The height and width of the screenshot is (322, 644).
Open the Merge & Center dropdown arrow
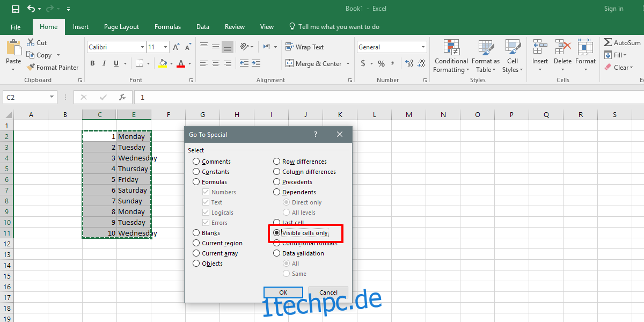coord(348,64)
